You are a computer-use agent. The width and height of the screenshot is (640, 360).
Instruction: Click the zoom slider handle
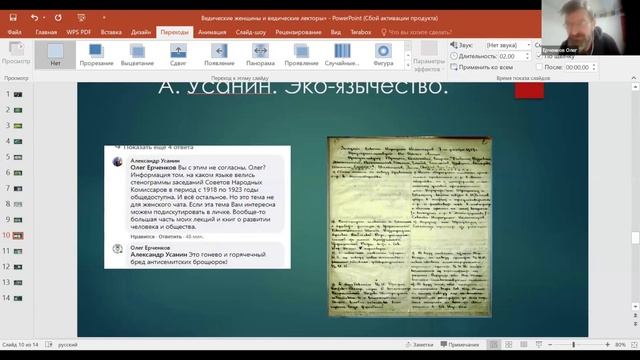pos(573,344)
